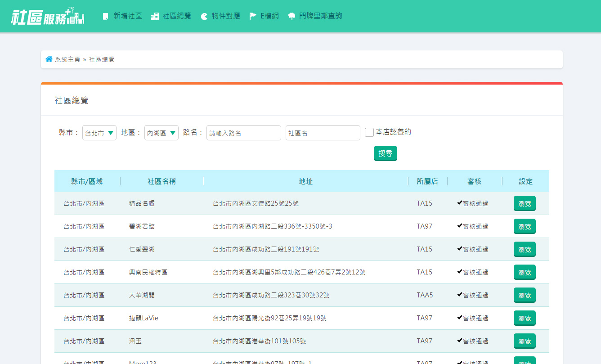The height and width of the screenshot is (364, 601).
Task: Click the 捷韻LaVie community name
Action: [x=144, y=318]
